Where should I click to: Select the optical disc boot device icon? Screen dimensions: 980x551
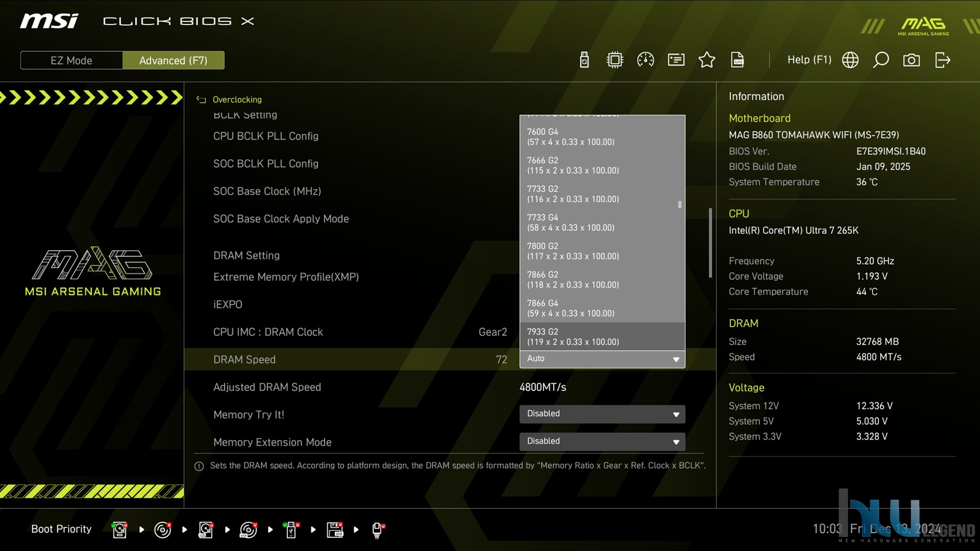pyautogui.click(x=163, y=529)
